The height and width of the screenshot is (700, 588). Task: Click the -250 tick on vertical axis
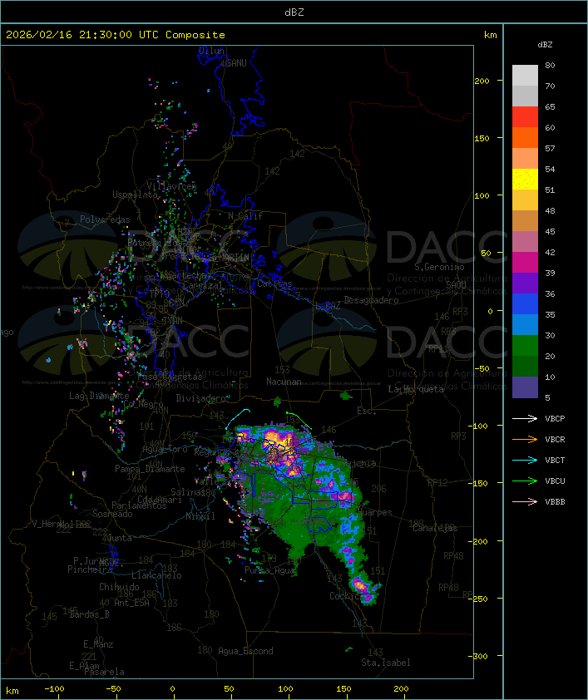click(480, 599)
